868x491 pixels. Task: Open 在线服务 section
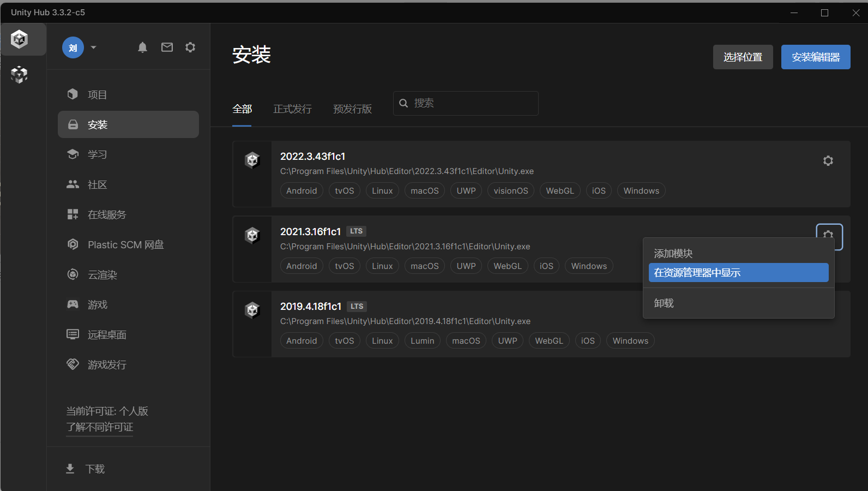[x=128, y=214]
